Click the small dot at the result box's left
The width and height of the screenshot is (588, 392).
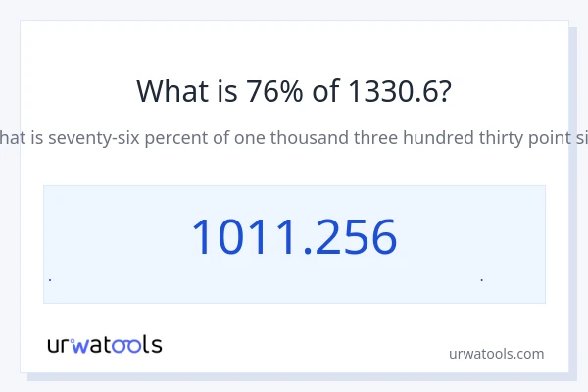pos(50,280)
